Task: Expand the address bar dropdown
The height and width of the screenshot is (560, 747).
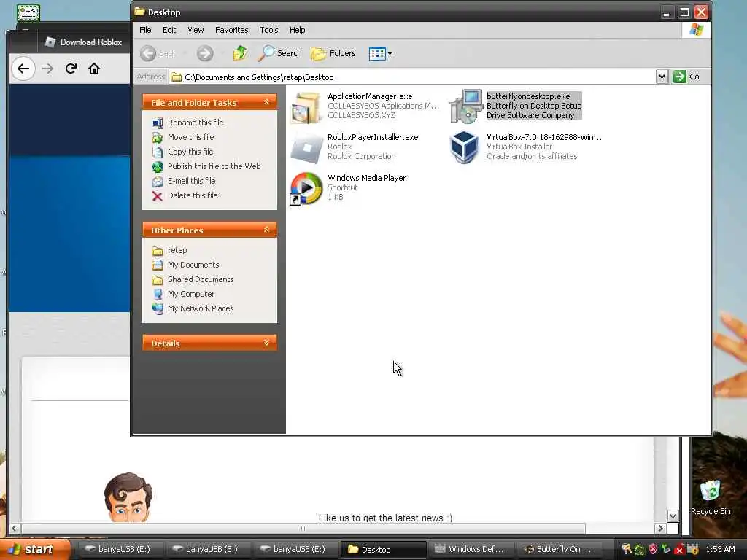Action: (661, 77)
